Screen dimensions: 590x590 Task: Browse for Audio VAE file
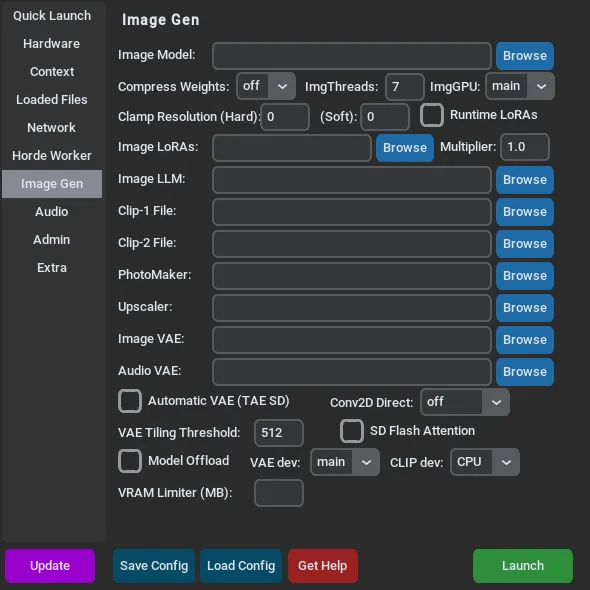click(525, 372)
